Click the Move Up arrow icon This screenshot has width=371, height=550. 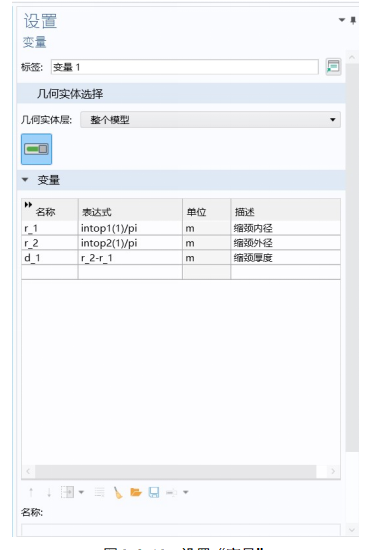pos(31,492)
